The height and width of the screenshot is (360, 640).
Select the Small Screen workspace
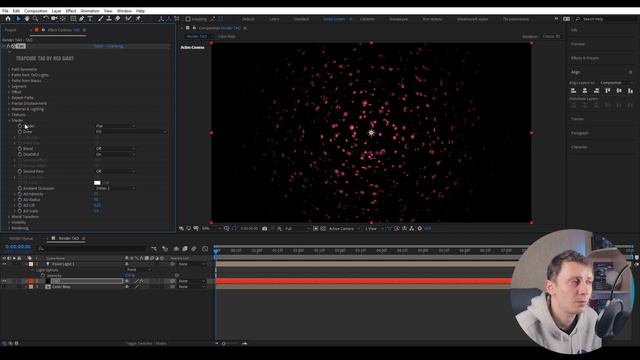[x=334, y=19]
